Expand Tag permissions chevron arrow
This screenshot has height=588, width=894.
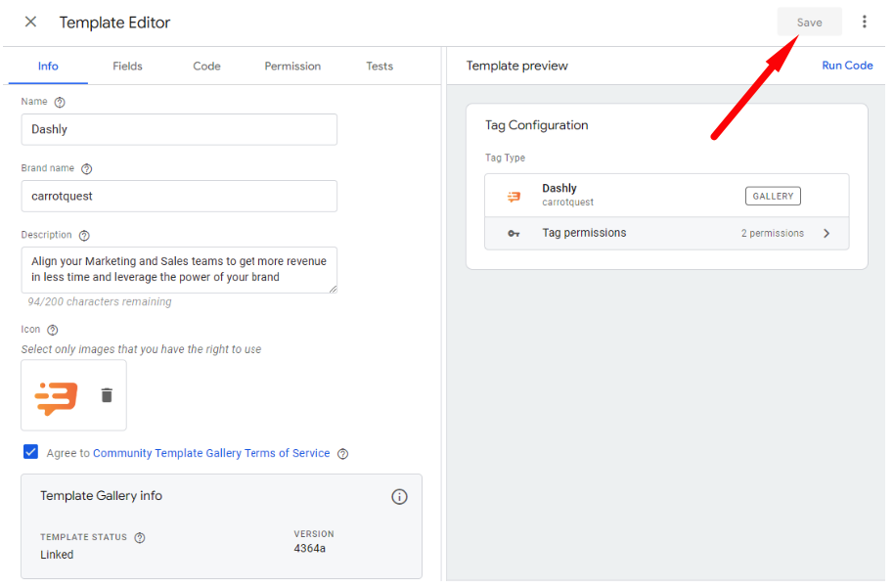(x=827, y=233)
